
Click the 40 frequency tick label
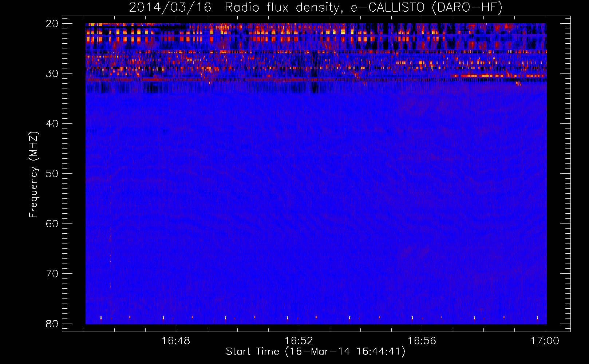point(52,124)
